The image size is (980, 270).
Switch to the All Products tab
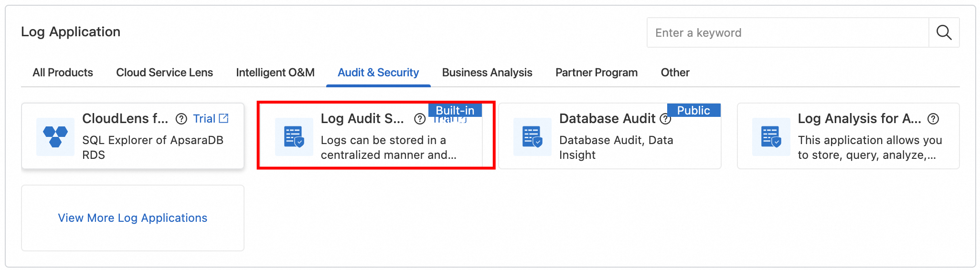tap(63, 73)
